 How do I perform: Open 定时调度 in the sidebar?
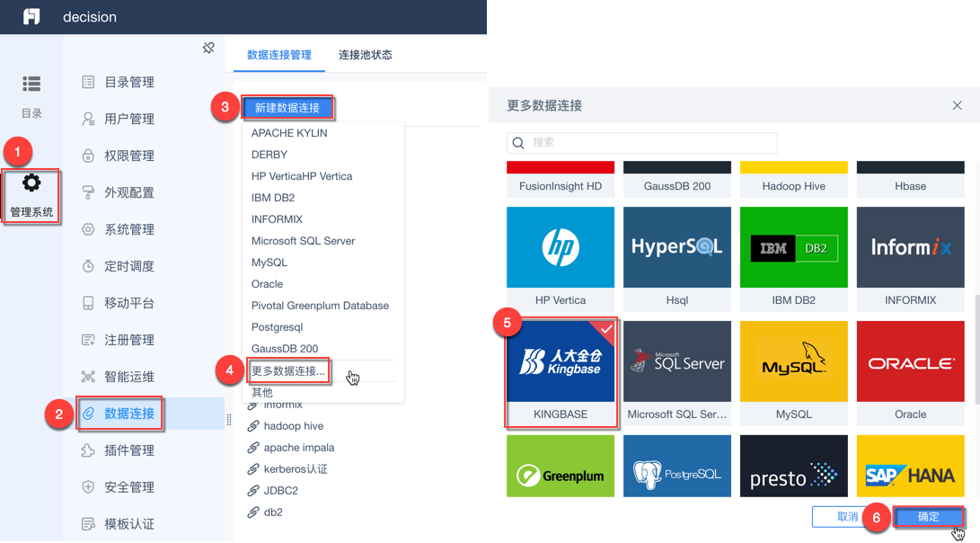point(119,266)
